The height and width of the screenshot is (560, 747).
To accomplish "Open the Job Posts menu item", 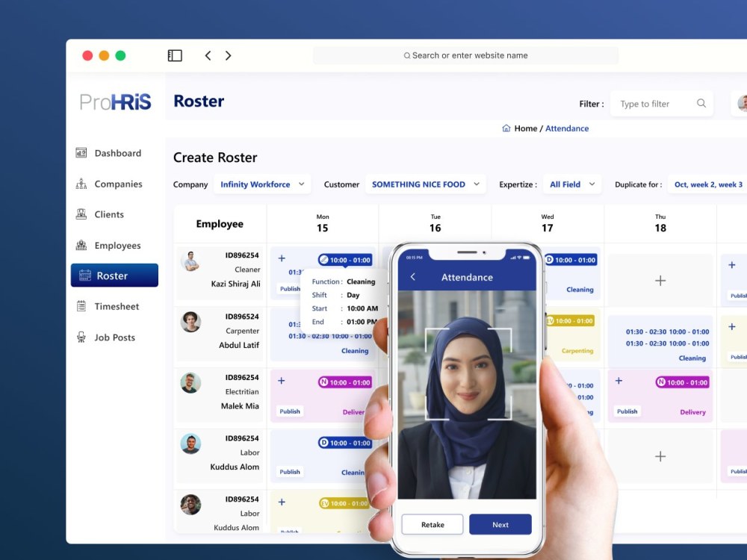I will click(114, 337).
